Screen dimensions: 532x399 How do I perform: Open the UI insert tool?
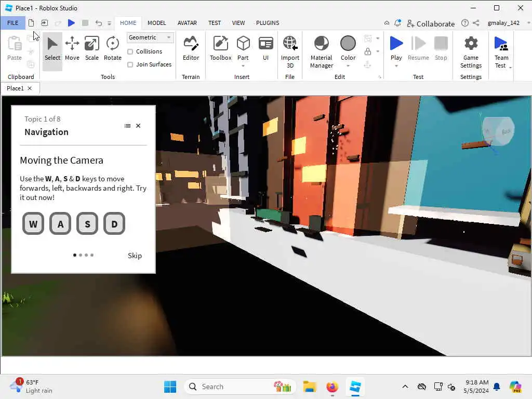(265, 49)
